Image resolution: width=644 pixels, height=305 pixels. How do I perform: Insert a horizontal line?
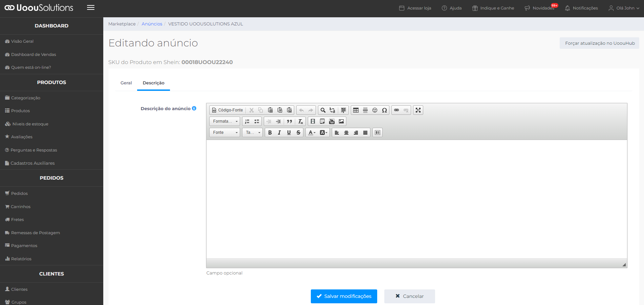pos(365,110)
